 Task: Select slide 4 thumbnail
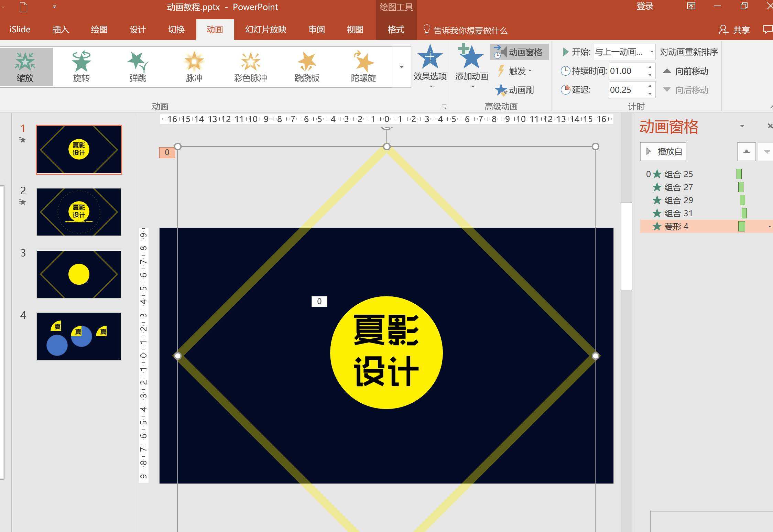79,336
